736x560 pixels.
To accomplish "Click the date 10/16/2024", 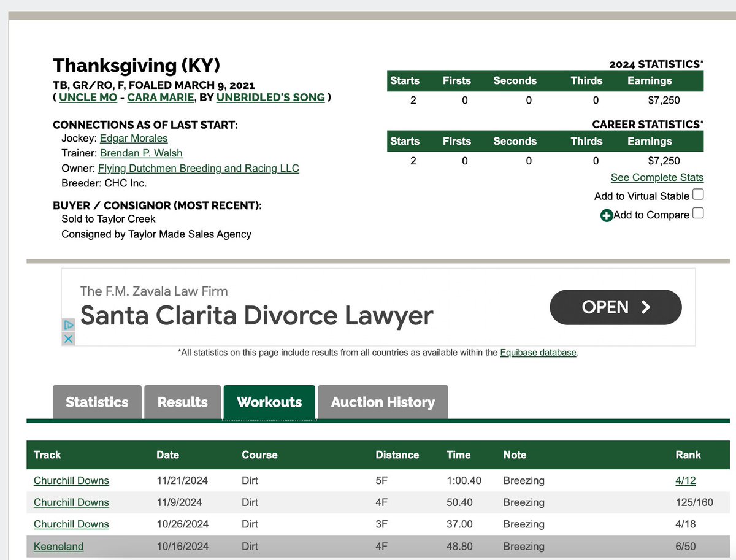I will pyautogui.click(x=182, y=547).
